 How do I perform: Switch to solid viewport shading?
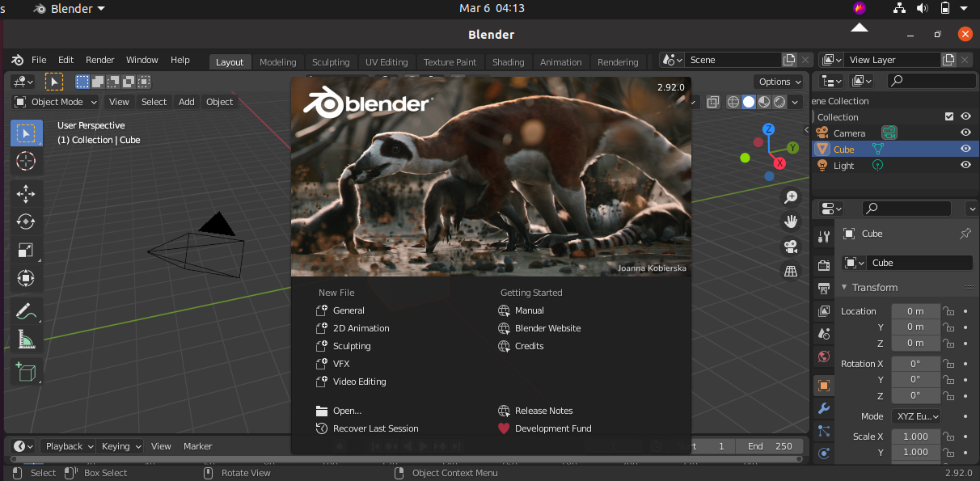click(749, 102)
